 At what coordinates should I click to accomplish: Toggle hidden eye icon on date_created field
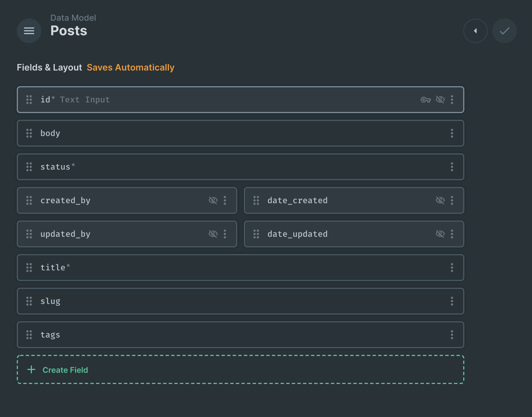pyautogui.click(x=440, y=200)
